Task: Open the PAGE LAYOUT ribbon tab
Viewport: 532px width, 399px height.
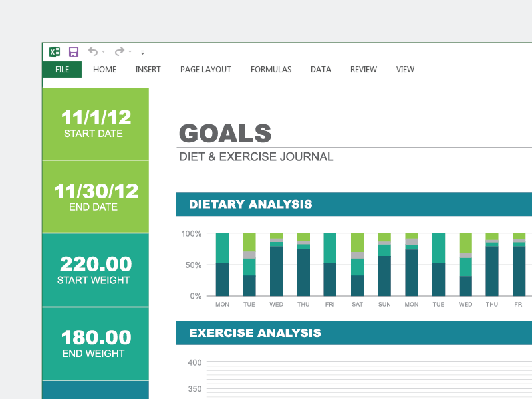Action: (x=205, y=70)
